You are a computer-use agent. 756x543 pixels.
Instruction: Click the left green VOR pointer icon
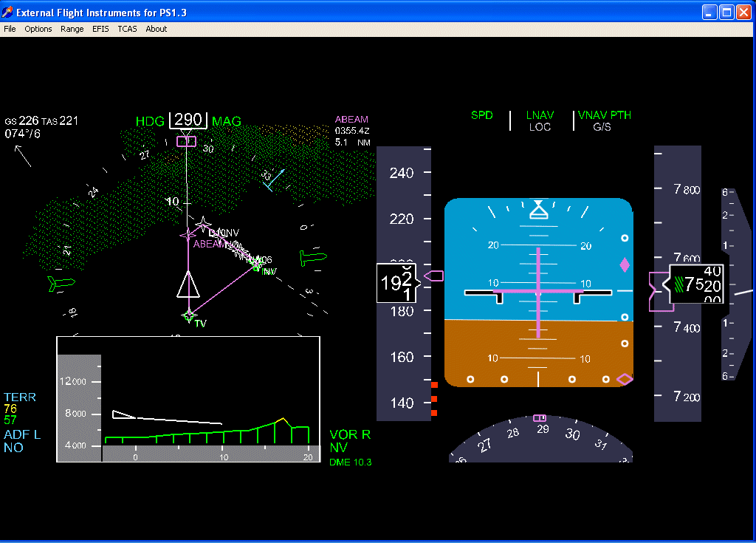[x=61, y=282]
